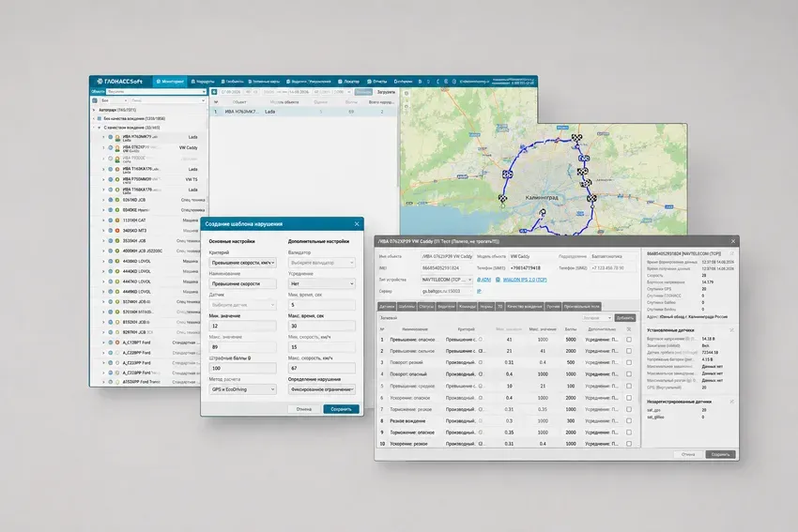Viewport: 798px width, 532px height.
Task: Tick the checkbox for row 6 Ускорение: опасное
Action: (x=629, y=398)
